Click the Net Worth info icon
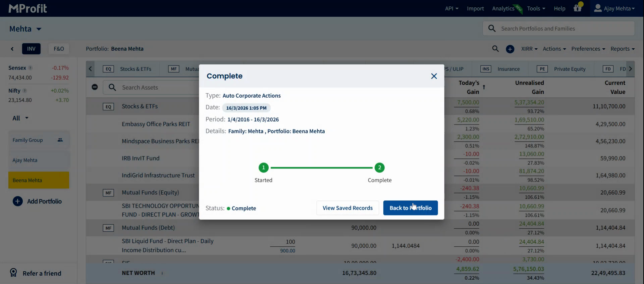This screenshot has height=284, width=644. (162, 273)
